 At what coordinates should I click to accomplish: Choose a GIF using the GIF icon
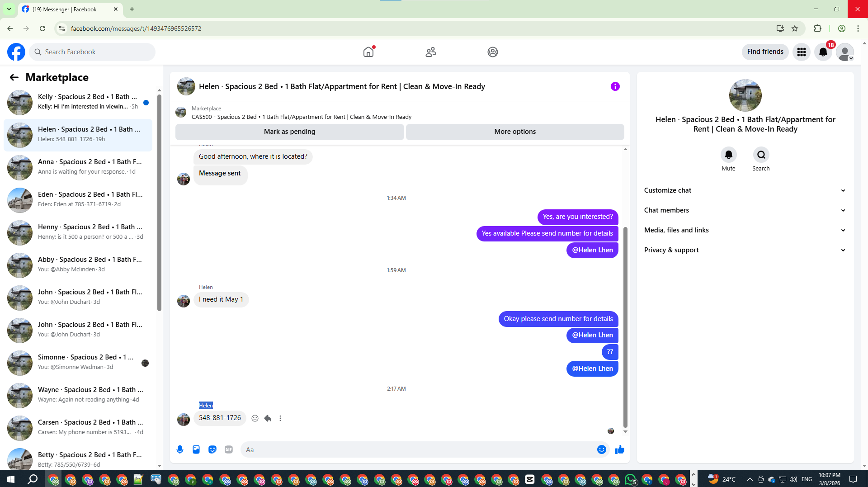click(229, 449)
